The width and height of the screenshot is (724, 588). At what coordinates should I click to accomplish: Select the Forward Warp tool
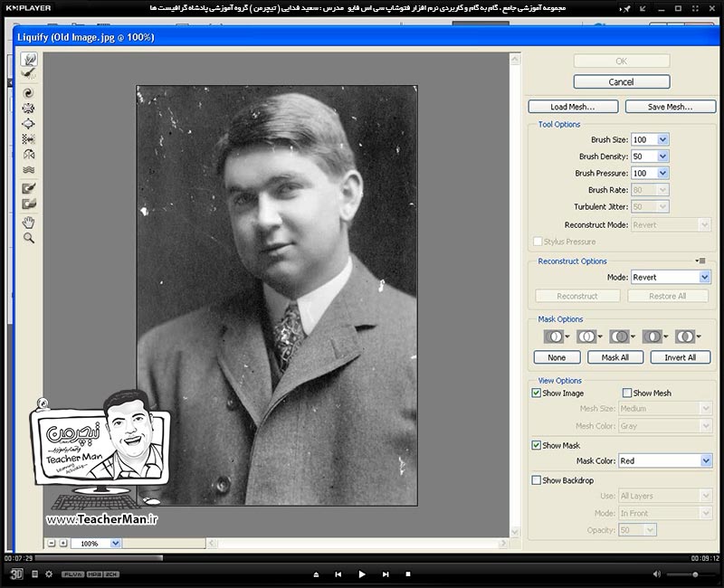point(29,59)
